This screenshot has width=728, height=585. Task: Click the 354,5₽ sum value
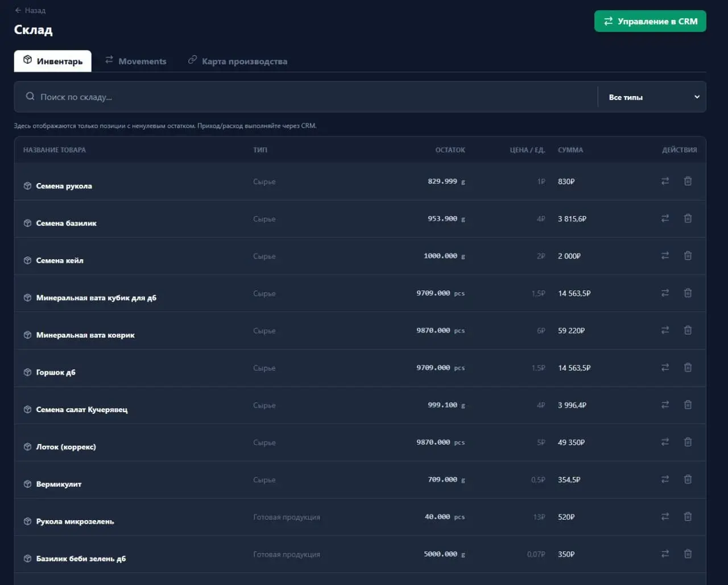[x=569, y=480]
